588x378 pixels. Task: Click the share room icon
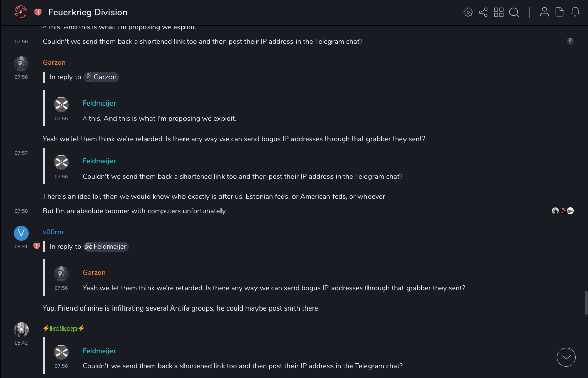(x=483, y=12)
